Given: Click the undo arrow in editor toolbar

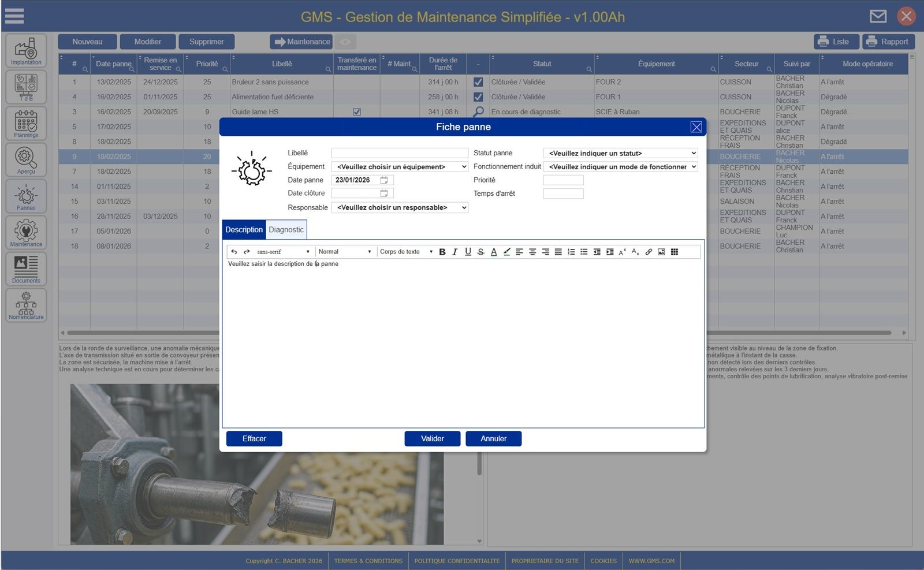Looking at the screenshot, I should point(234,252).
